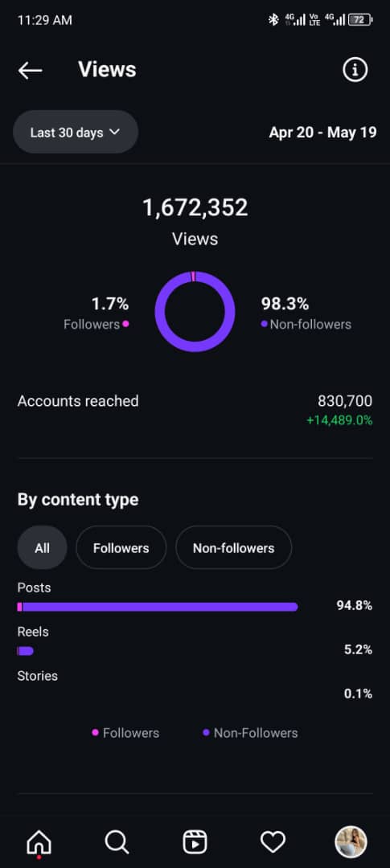Image resolution: width=390 pixels, height=868 pixels.
Task: Tap the Posts purple progress bar
Action: point(158,607)
